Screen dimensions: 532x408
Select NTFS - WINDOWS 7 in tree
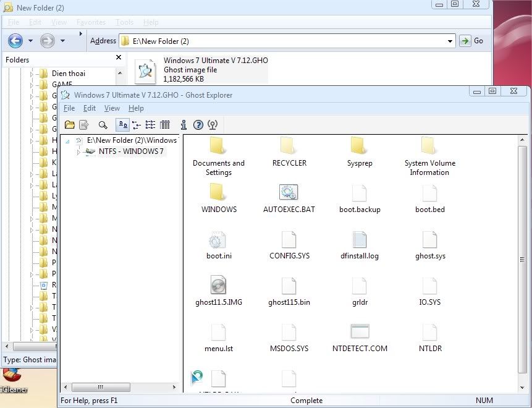coord(131,151)
